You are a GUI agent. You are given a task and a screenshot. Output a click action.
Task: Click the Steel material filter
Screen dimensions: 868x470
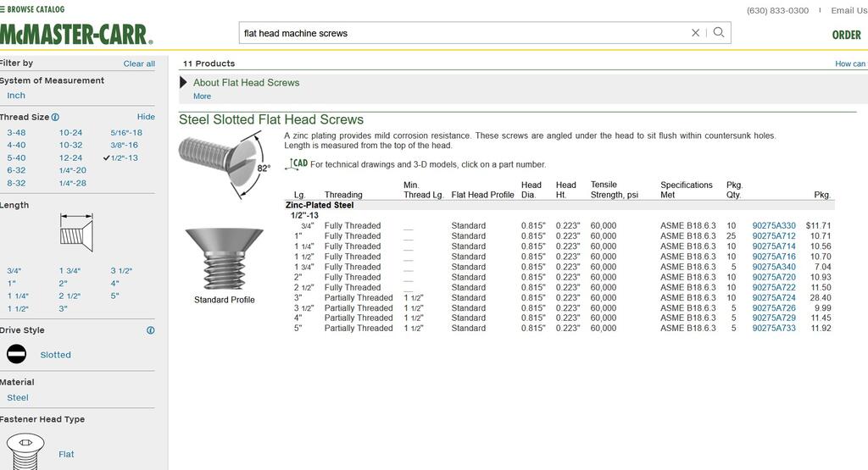click(18, 397)
